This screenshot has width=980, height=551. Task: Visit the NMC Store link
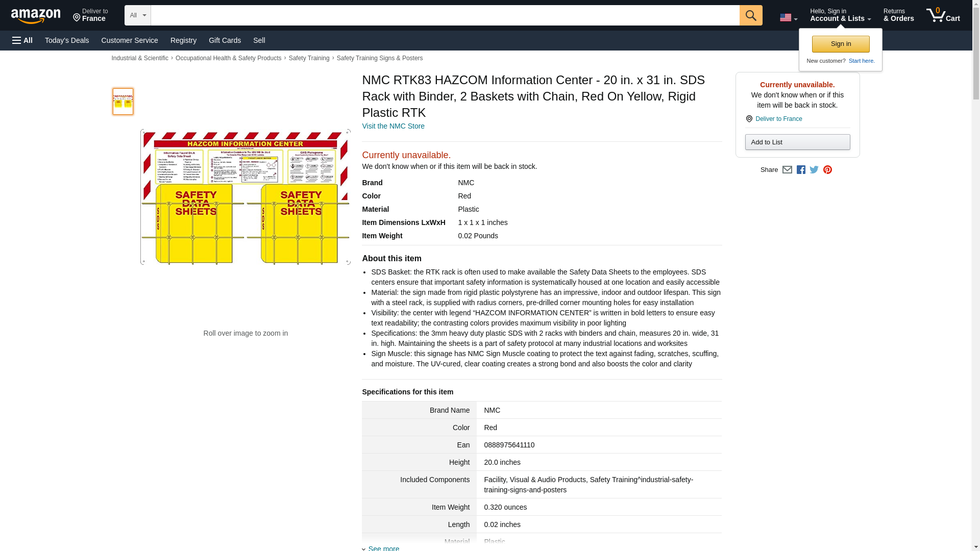(x=393, y=126)
